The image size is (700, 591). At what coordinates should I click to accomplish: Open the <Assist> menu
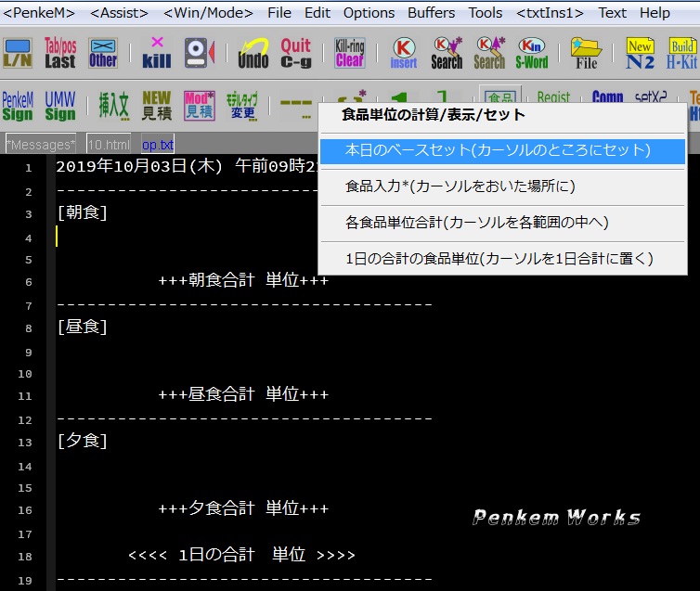[x=119, y=13]
